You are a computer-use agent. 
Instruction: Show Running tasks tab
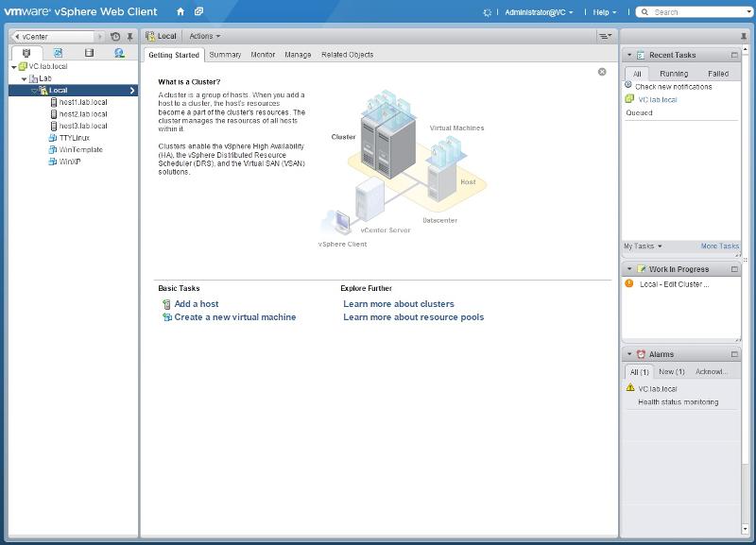click(x=674, y=74)
